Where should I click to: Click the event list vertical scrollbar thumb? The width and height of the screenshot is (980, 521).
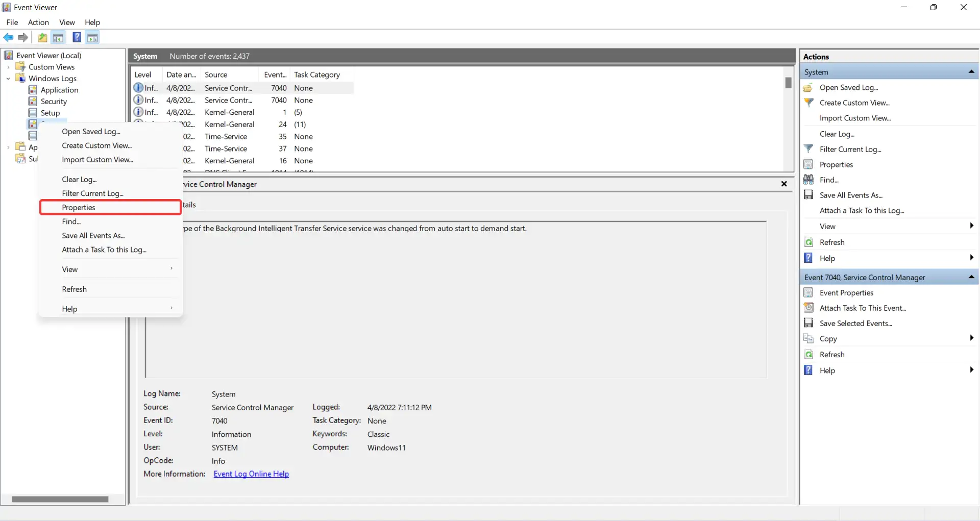(x=788, y=82)
